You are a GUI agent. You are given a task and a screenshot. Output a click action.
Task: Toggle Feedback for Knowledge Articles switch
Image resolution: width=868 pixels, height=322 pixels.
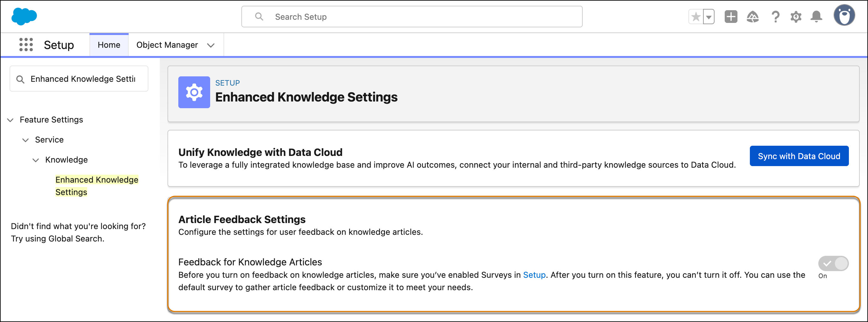[833, 263]
